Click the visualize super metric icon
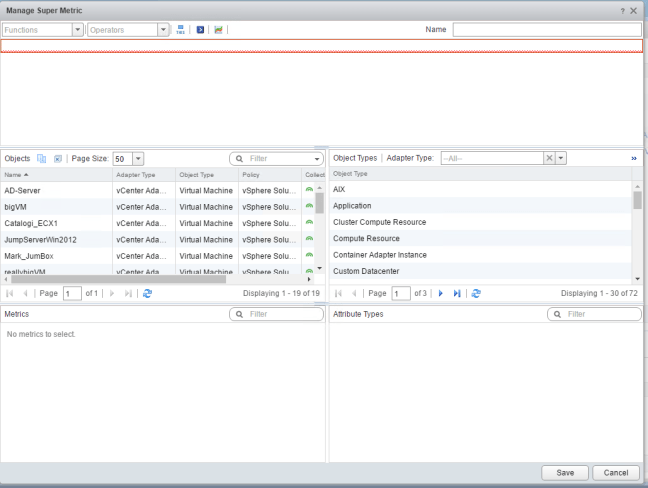This screenshot has width=648, height=488. (x=218, y=30)
